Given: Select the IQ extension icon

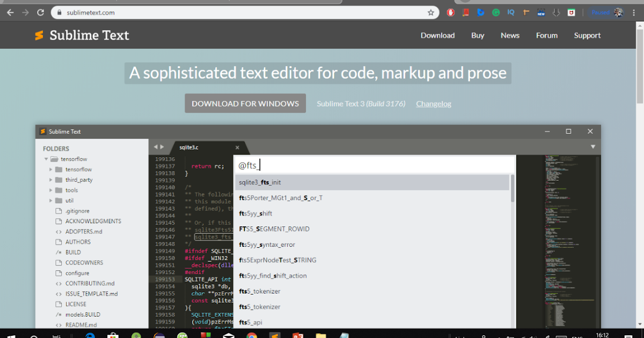Looking at the screenshot, I should pos(510,12).
